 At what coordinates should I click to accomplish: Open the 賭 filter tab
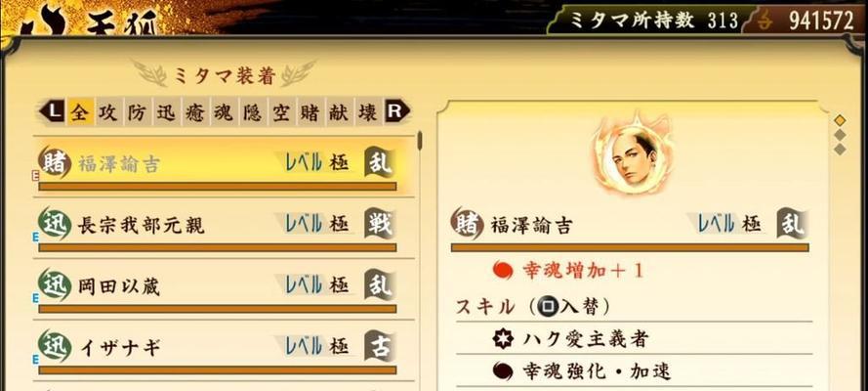coord(310,111)
